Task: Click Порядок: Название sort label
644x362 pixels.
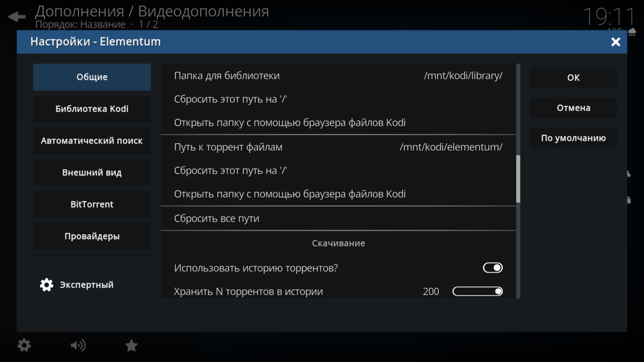Action: [80, 24]
